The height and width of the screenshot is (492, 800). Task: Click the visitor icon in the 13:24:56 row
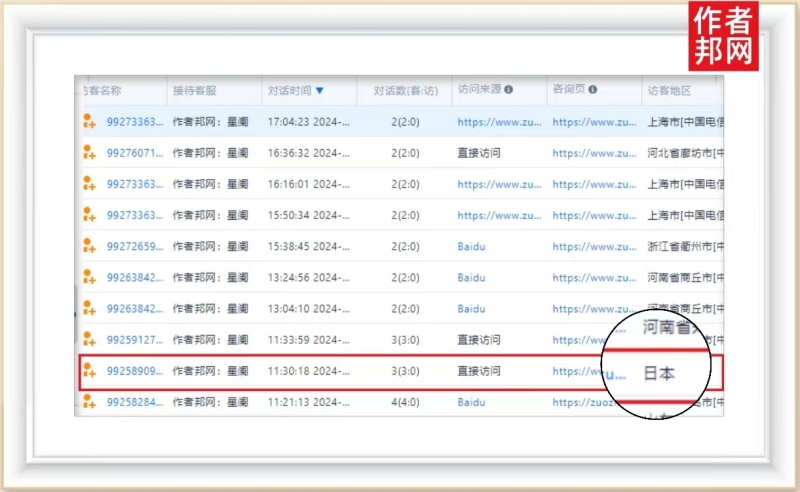point(89,277)
